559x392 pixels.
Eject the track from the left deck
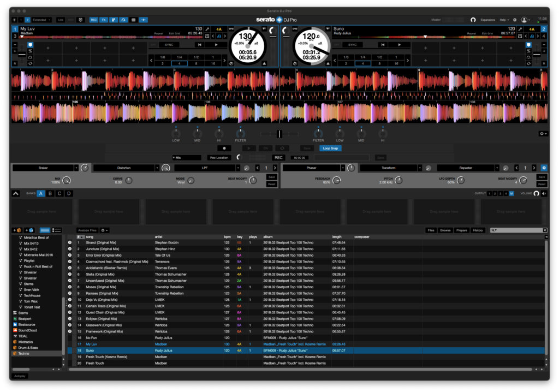(x=265, y=64)
